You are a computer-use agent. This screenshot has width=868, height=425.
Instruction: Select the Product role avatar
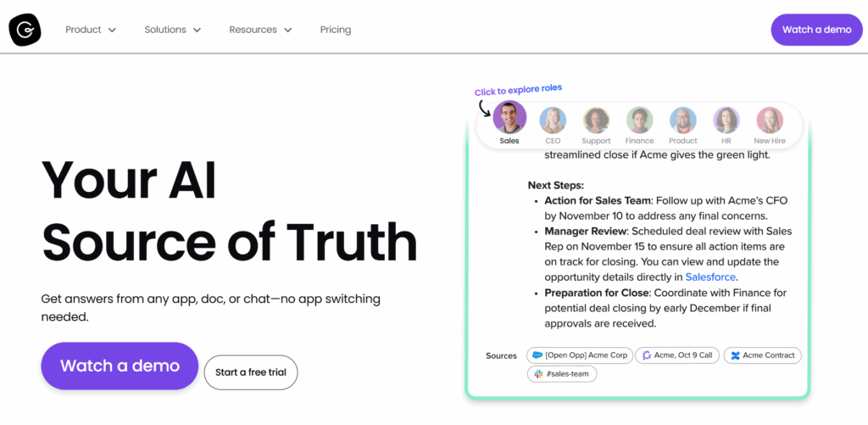point(682,120)
